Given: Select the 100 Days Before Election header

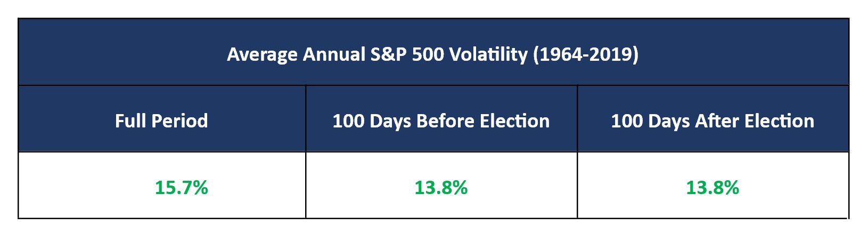Looking at the screenshot, I should click(x=441, y=120).
